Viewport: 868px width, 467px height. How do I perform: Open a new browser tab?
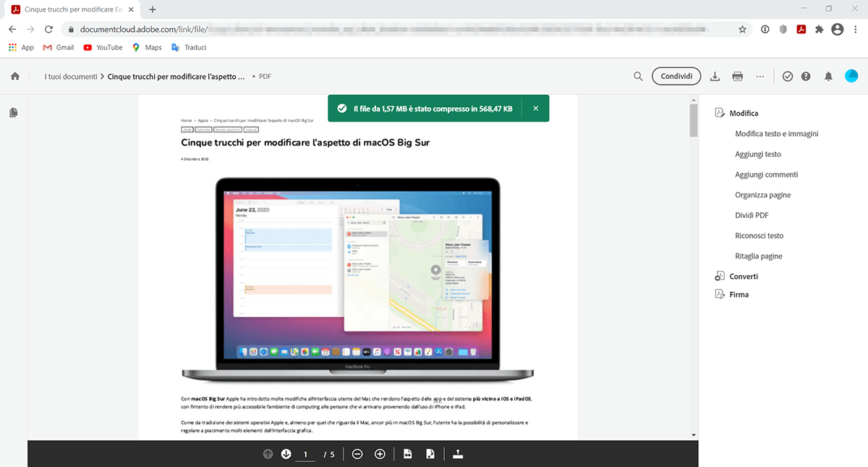[153, 9]
